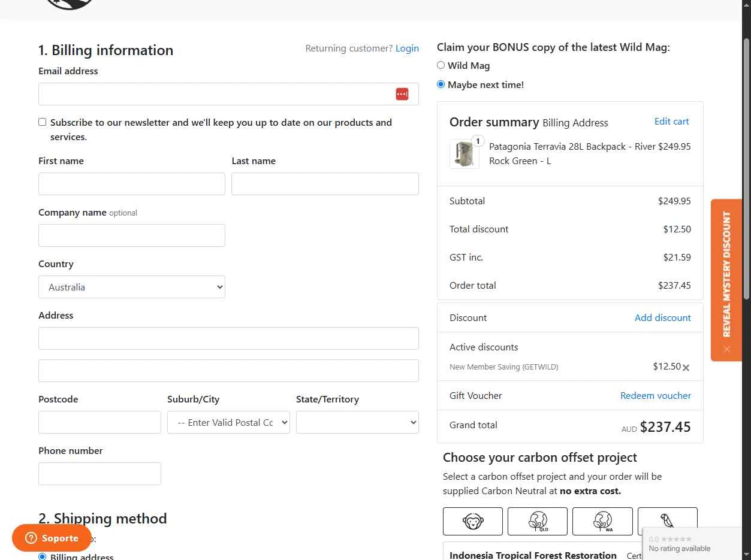Click the Login link for returning customers
This screenshot has width=751, height=560.
[407, 49]
